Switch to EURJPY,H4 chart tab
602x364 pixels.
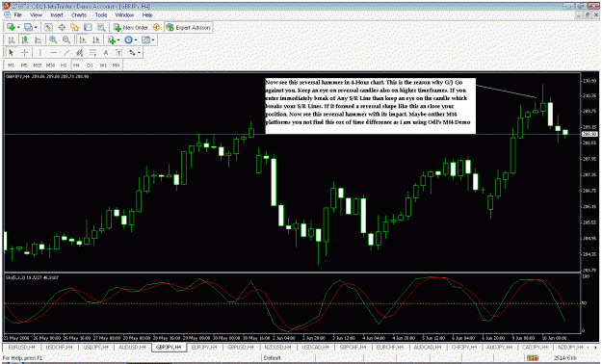(204, 347)
